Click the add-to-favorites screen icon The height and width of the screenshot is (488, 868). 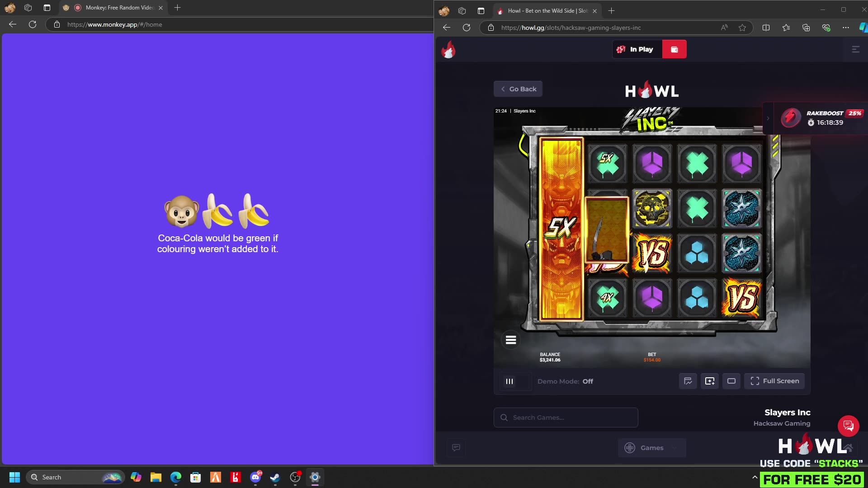[x=709, y=381]
